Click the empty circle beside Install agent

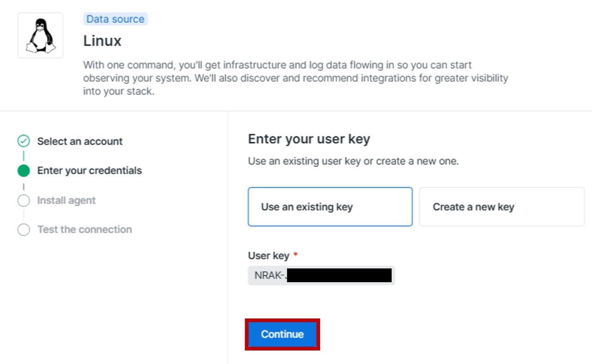click(x=24, y=200)
